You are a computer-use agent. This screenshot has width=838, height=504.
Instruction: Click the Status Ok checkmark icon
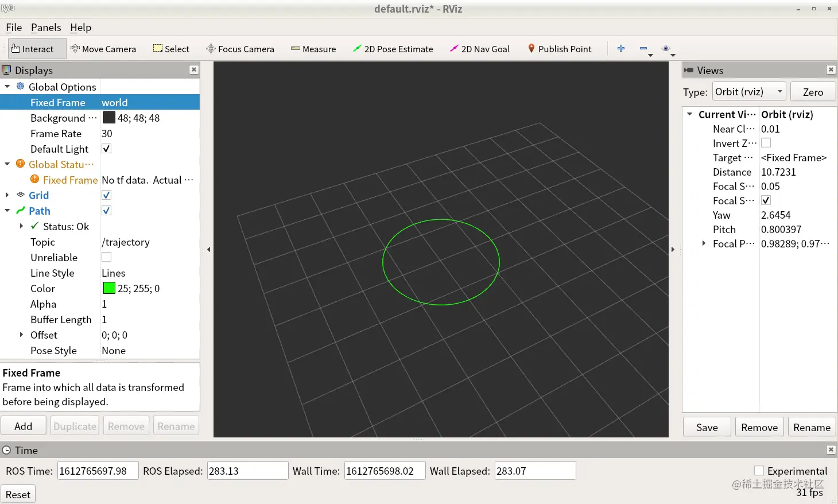(35, 226)
